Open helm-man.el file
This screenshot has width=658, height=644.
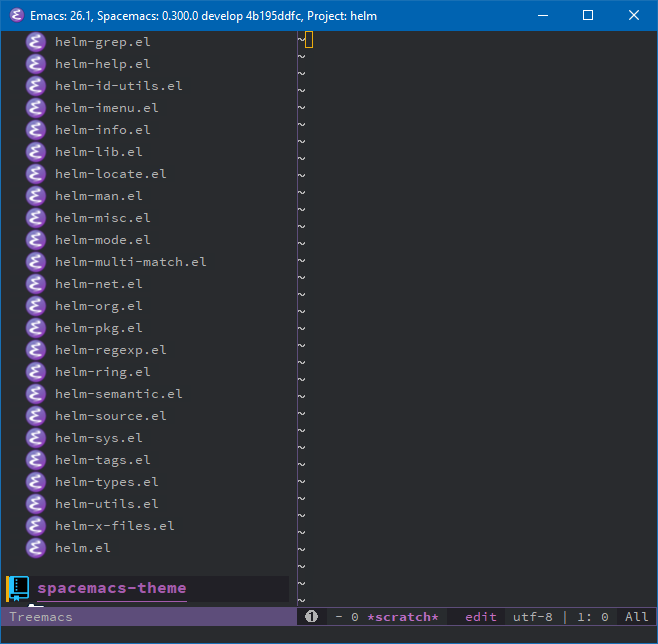click(99, 196)
